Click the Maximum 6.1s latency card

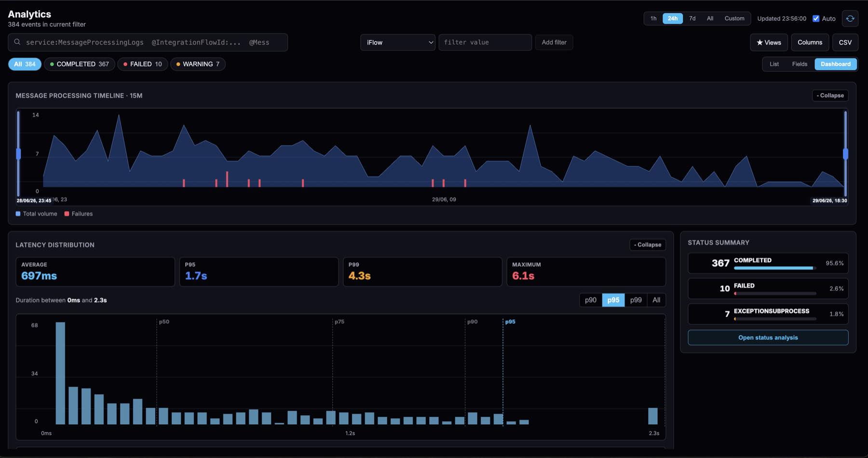[x=586, y=272]
